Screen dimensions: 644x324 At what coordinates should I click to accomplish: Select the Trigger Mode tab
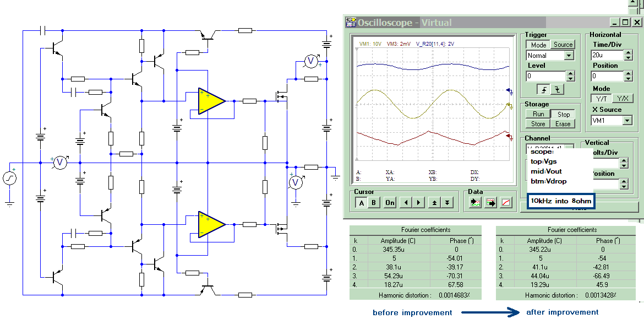click(538, 45)
